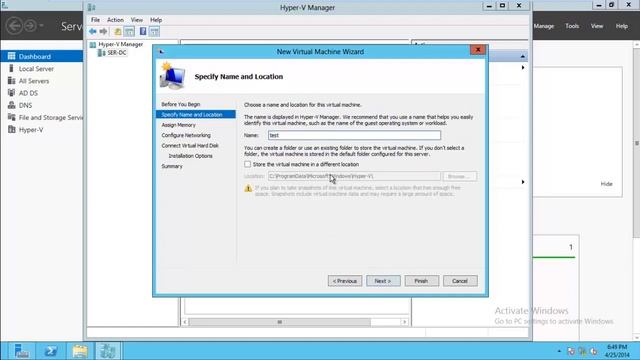
Task: Click the taskbar clock showing date
Action: pyautogui.click(x=617, y=351)
